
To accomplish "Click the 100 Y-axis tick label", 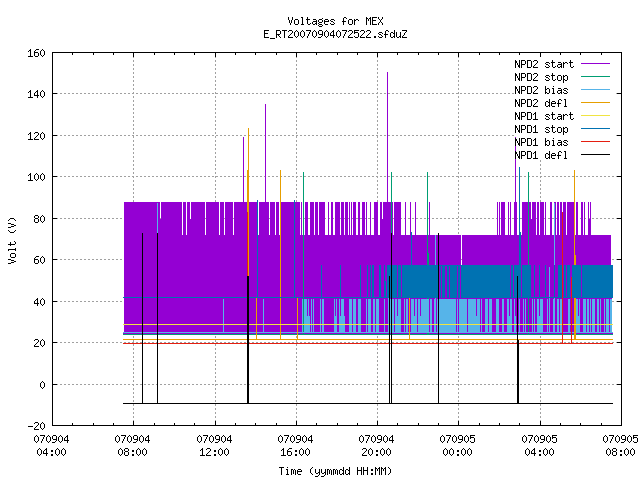I will (x=36, y=177).
